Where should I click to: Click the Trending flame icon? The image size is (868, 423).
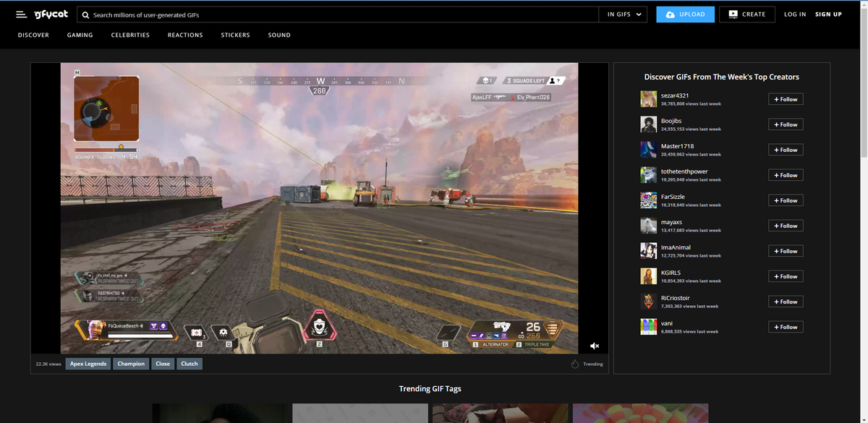pyautogui.click(x=575, y=364)
